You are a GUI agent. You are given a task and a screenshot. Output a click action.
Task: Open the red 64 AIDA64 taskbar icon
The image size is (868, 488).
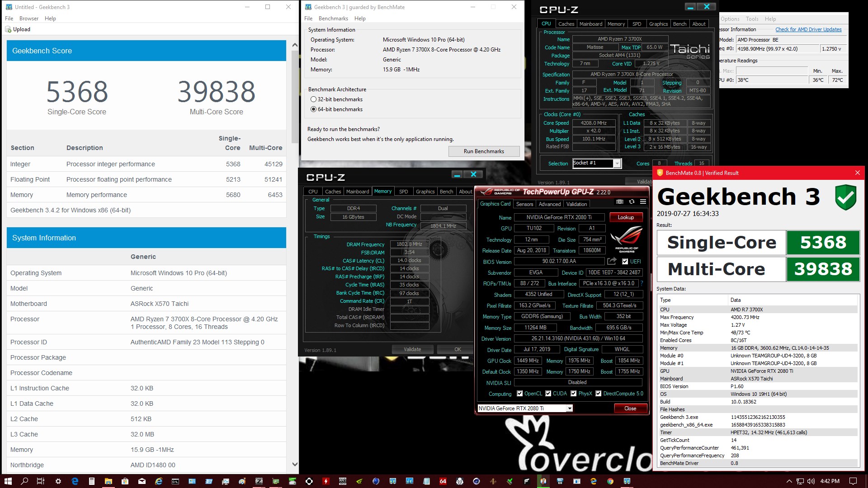coord(443,481)
